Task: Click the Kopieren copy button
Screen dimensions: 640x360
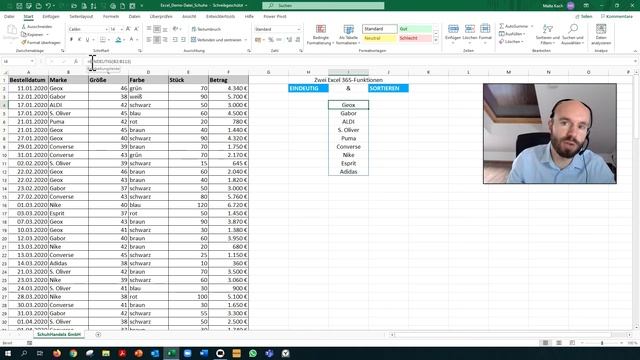Action: tap(33, 34)
